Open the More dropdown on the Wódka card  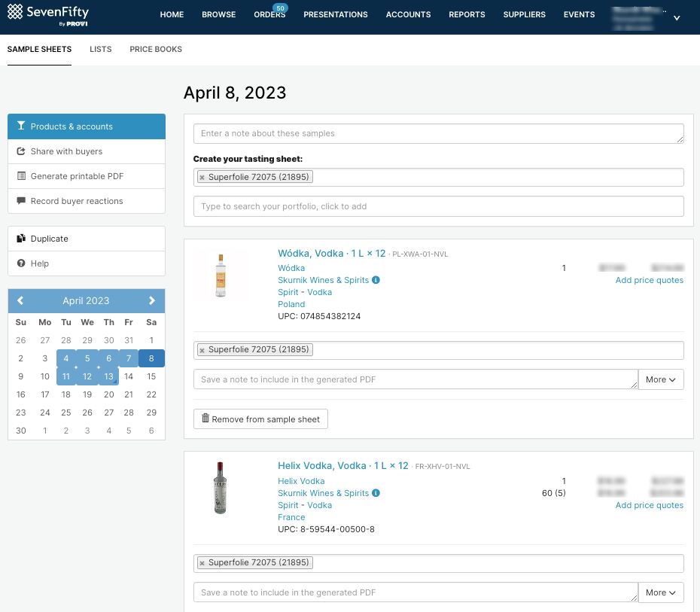point(660,379)
